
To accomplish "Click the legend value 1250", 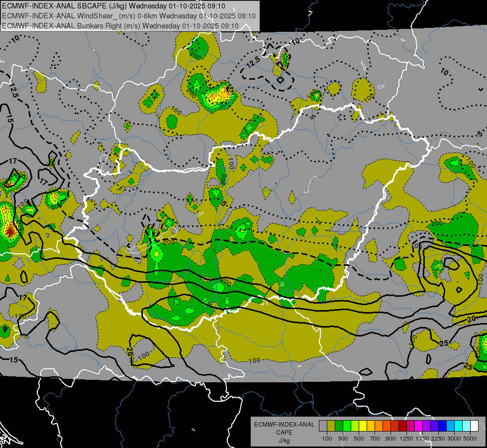I will (406, 439).
